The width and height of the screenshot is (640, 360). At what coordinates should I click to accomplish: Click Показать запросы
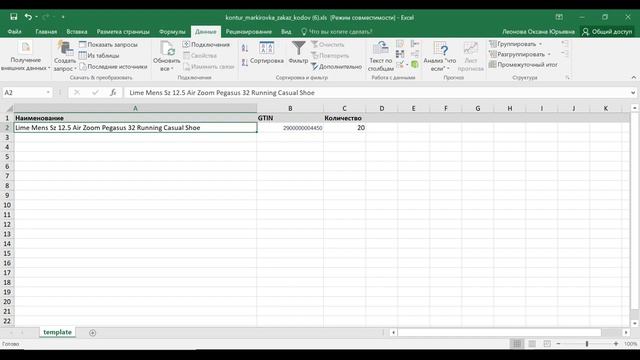pos(108,44)
